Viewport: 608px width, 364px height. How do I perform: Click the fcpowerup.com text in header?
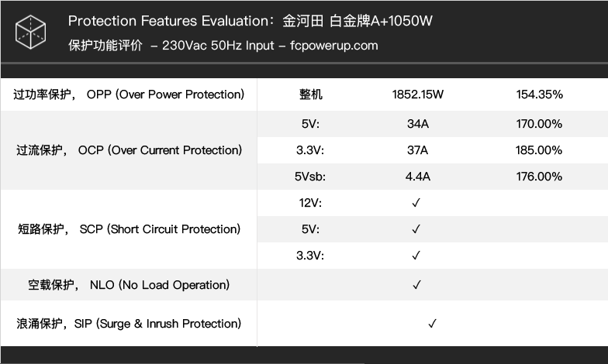pos(333,46)
